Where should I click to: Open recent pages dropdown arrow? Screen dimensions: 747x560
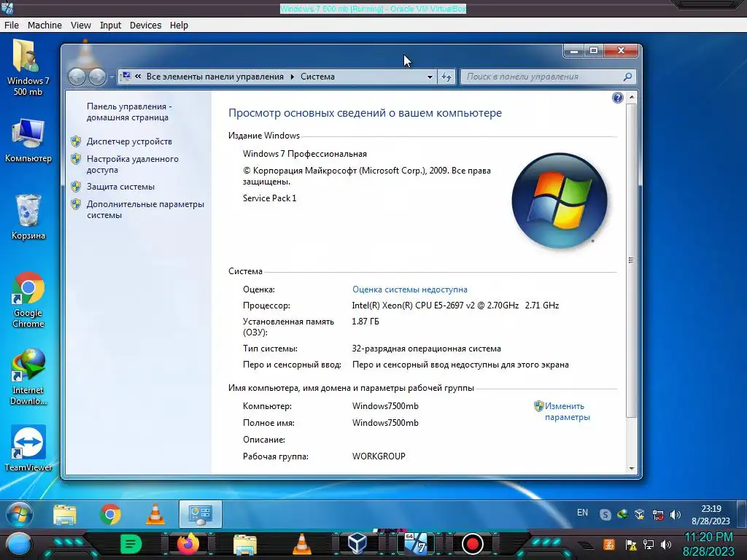112,77
